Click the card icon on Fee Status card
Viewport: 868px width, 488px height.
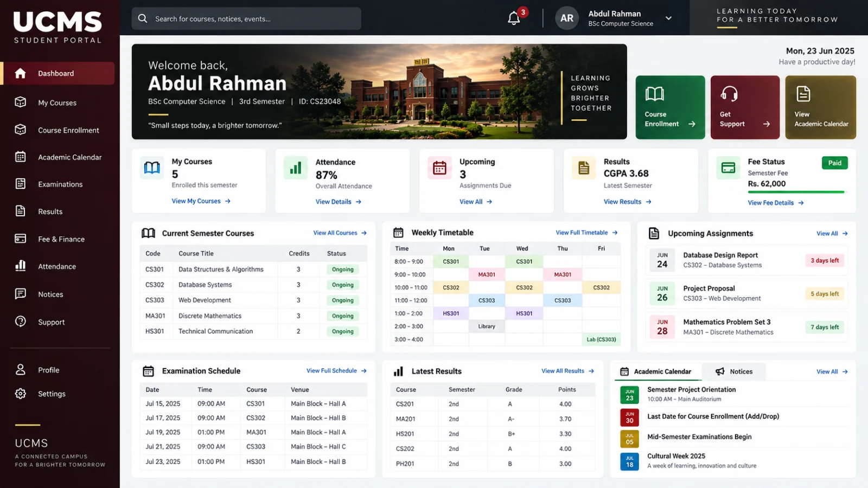(x=728, y=168)
